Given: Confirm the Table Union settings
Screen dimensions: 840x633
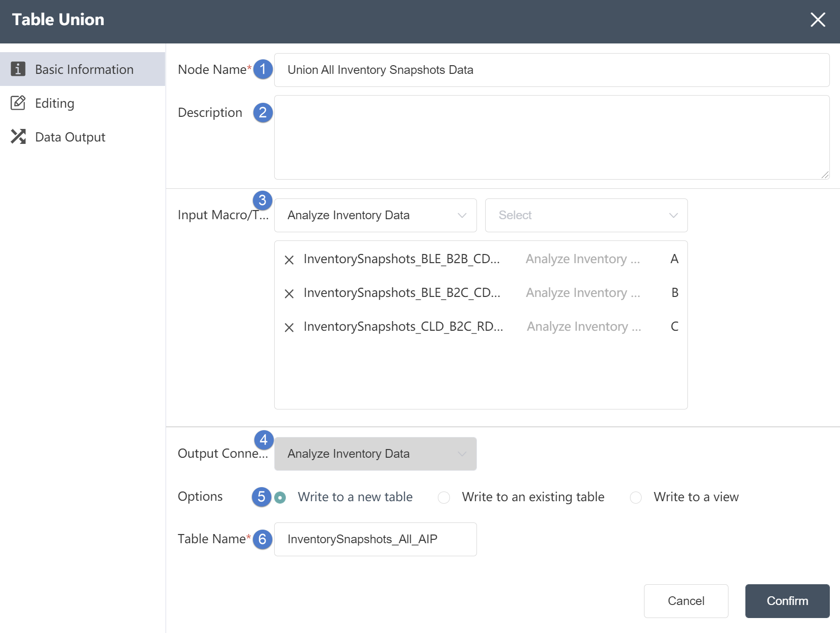Looking at the screenshot, I should pos(787,601).
